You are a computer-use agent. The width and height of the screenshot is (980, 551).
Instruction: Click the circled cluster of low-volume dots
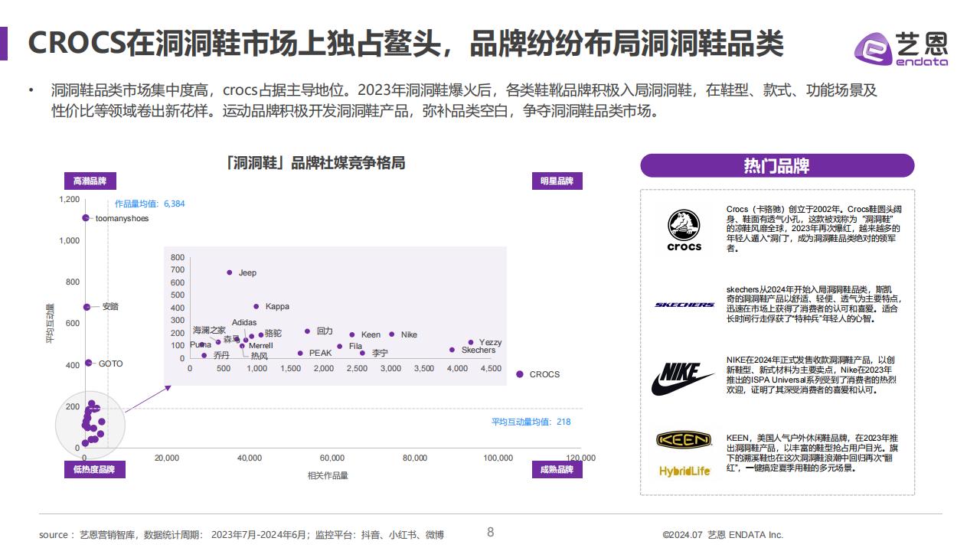90,424
